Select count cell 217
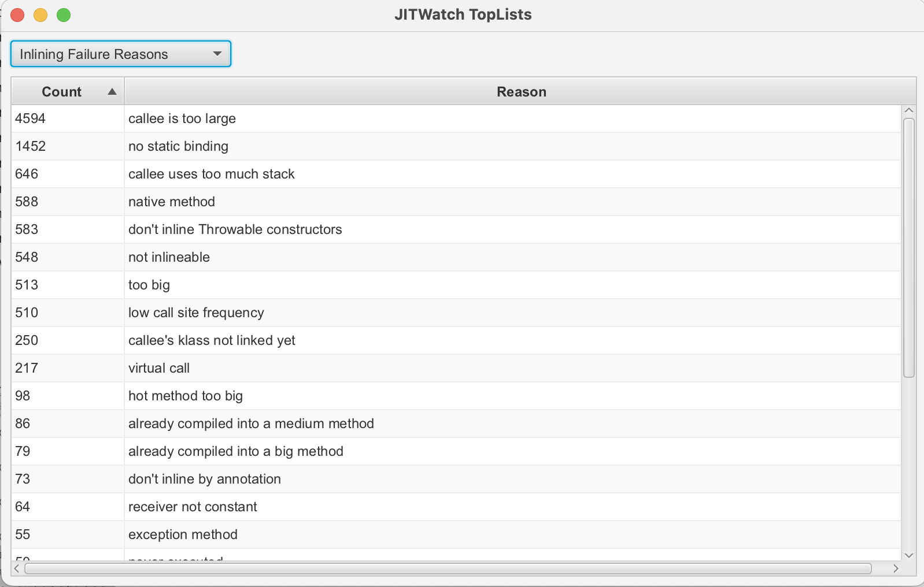This screenshot has height=587, width=924. click(68, 368)
